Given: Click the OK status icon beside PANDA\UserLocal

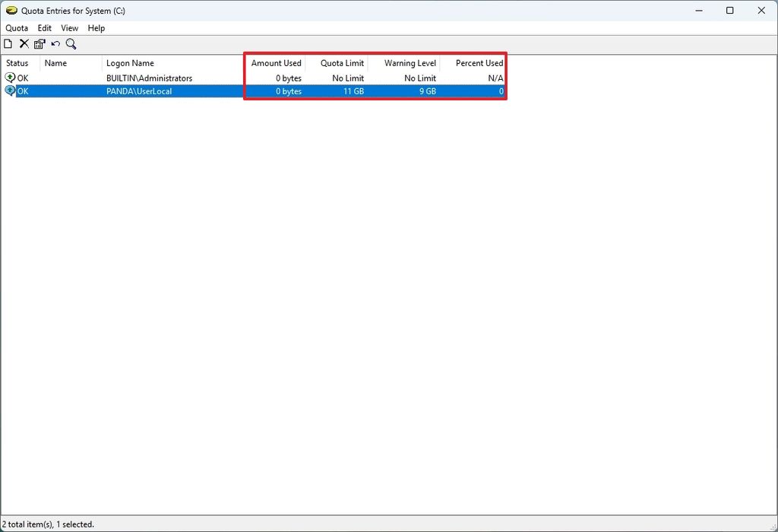Looking at the screenshot, I should [x=10, y=90].
